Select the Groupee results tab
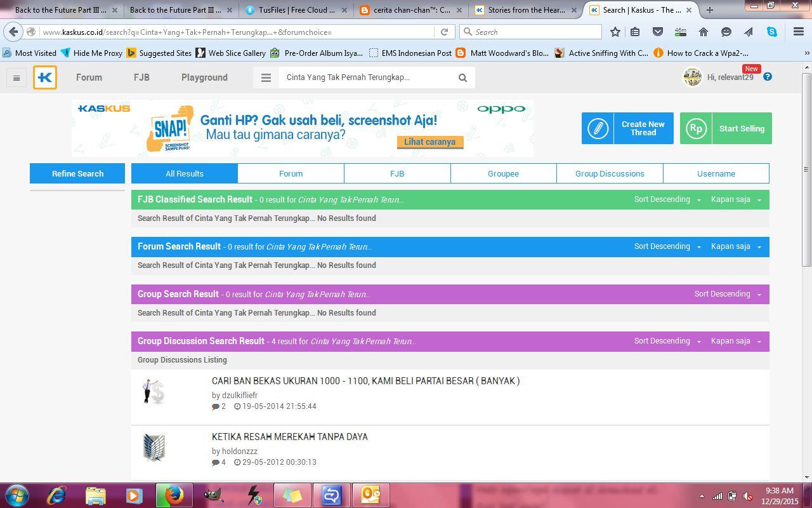This screenshot has height=508, width=812. [x=503, y=173]
